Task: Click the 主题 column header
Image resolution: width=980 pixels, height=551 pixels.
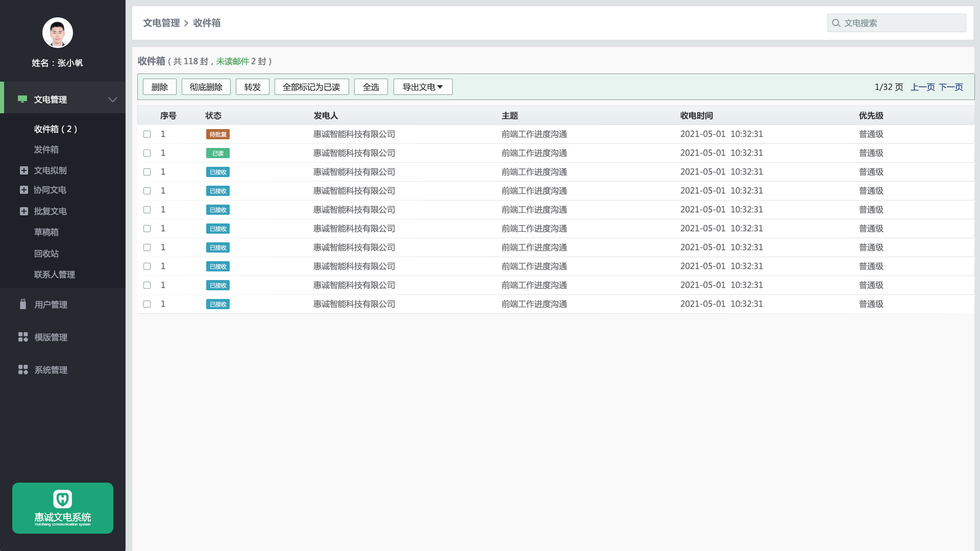Action: coord(510,116)
